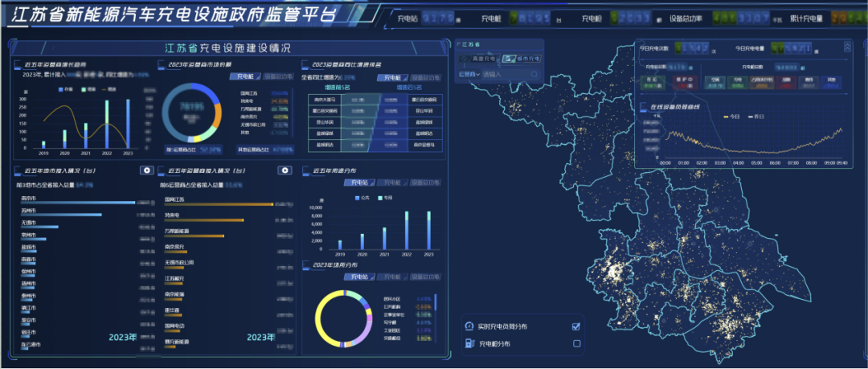Click 万帮新能源 in operator access bar list

coord(177,229)
